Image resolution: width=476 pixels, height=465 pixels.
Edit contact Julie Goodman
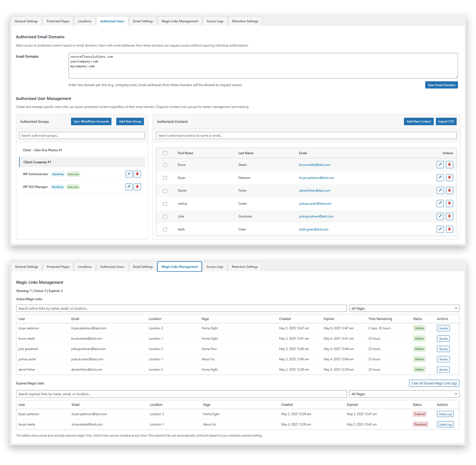point(440,216)
